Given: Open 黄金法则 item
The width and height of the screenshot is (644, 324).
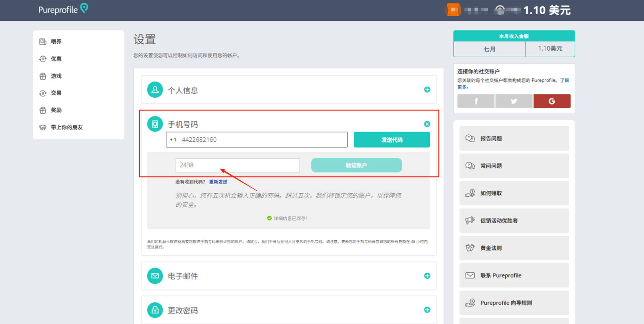Looking at the screenshot, I should [514, 248].
